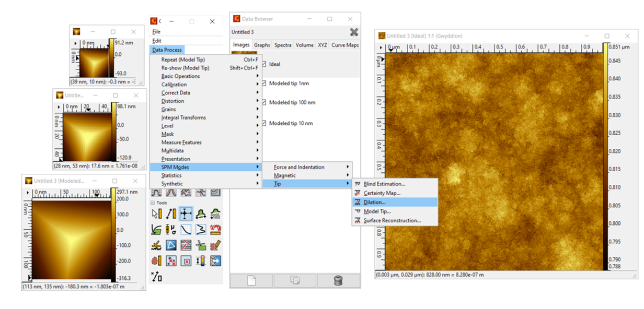
Task: Select the Three-Point Level triangle tool
Action: click(171, 245)
